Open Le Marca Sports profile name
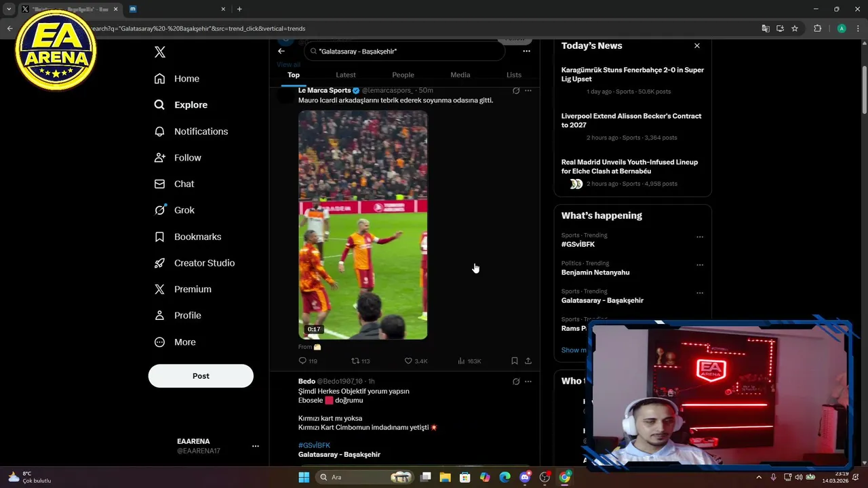Screen dimensions: 868x488 [324, 90]
